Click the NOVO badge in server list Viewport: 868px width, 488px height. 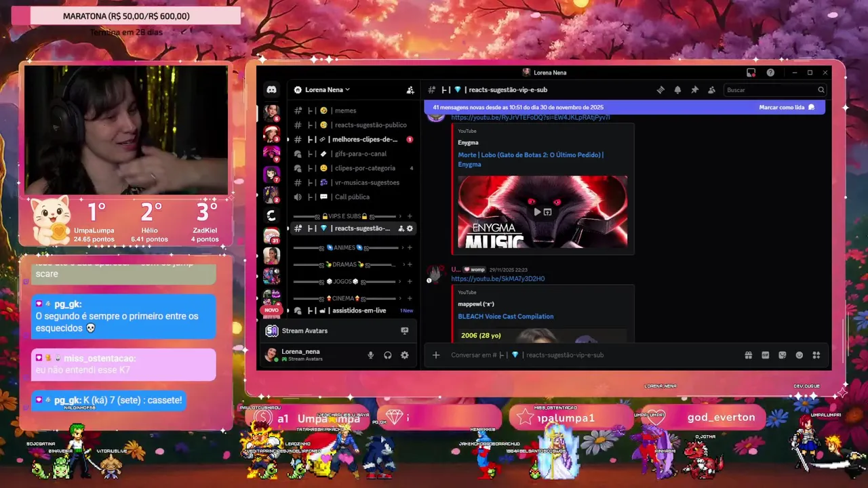[x=271, y=310]
